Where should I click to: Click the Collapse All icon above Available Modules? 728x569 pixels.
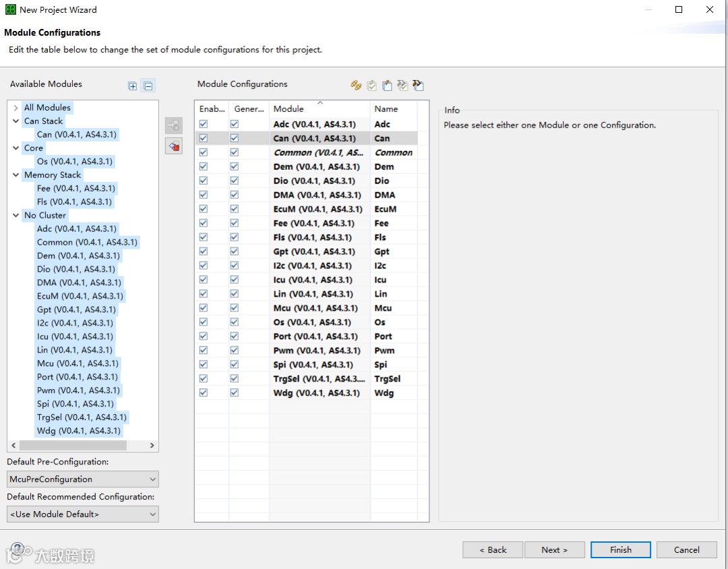coord(148,86)
